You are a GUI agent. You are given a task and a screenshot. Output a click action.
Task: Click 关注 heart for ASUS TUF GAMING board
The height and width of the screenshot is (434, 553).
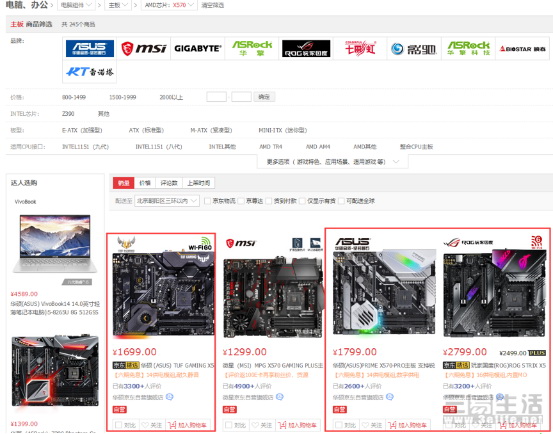(x=152, y=425)
